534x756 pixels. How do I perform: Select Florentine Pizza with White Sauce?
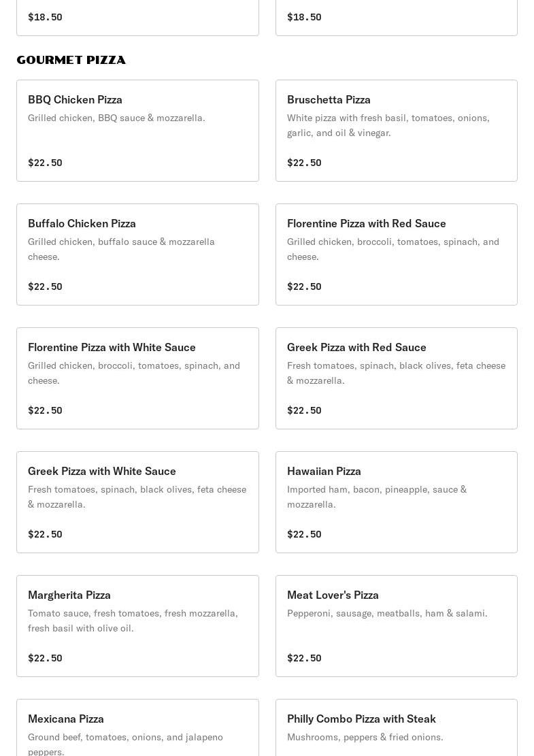[x=137, y=378]
